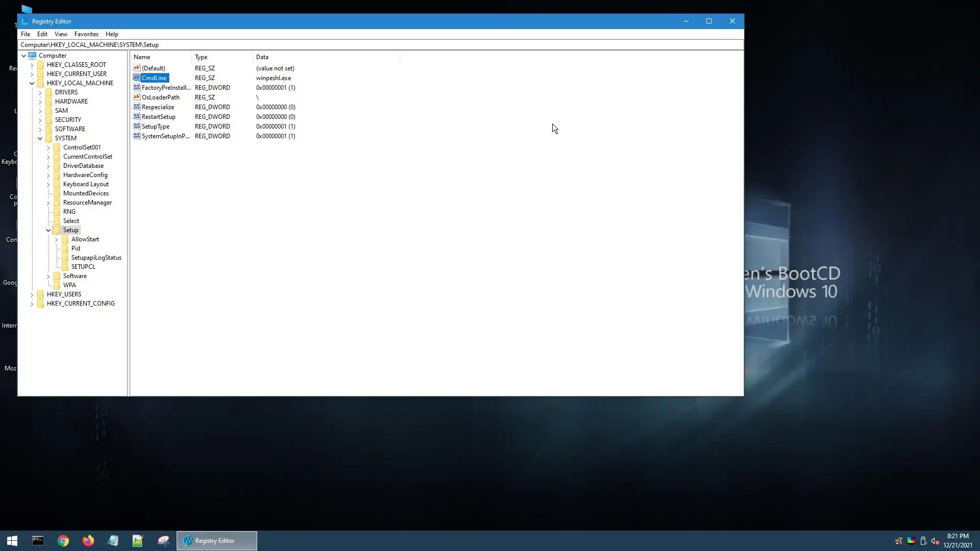The height and width of the screenshot is (551, 980).
Task: Click the Setup folder icon in tree
Action: pyautogui.click(x=57, y=230)
